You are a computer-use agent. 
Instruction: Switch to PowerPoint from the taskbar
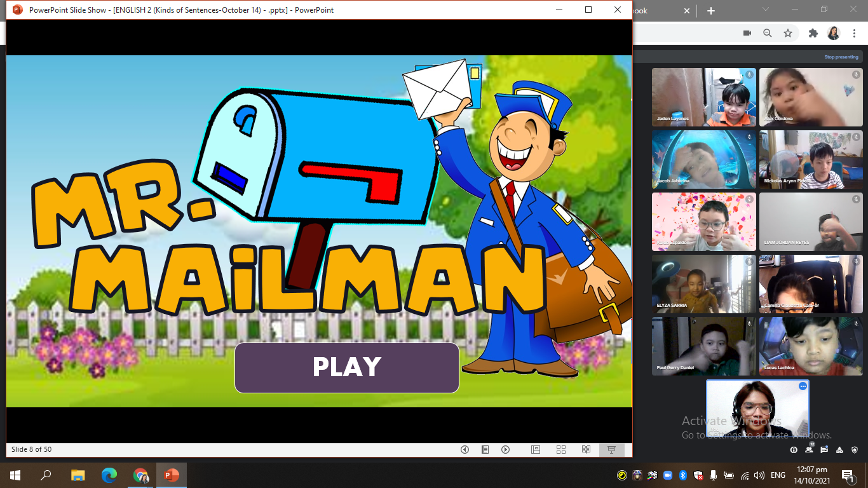(172, 475)
